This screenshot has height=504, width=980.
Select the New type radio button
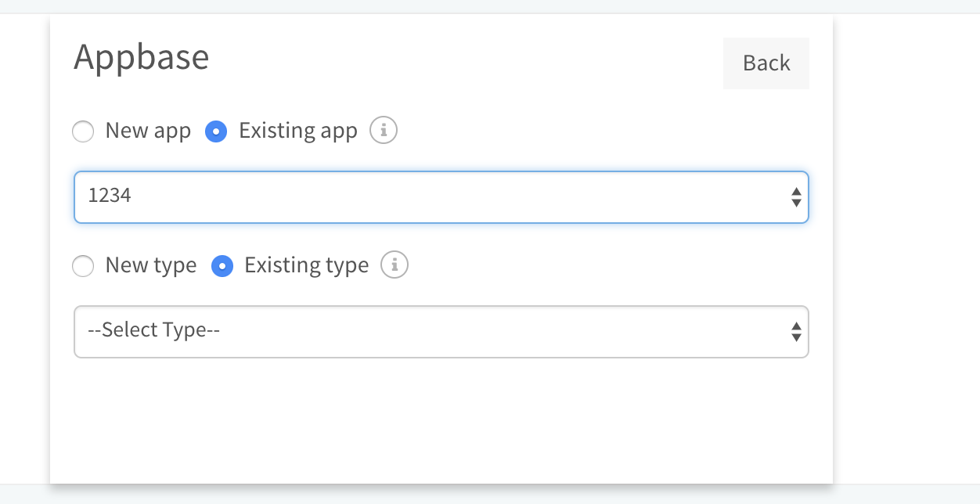coord(83,266)
